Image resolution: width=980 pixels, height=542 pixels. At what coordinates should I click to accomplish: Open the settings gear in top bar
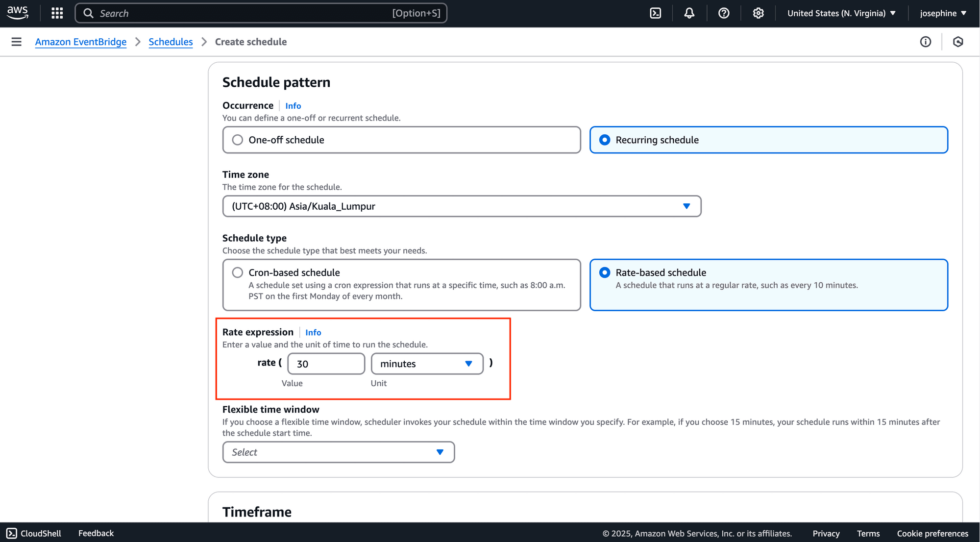758,13
